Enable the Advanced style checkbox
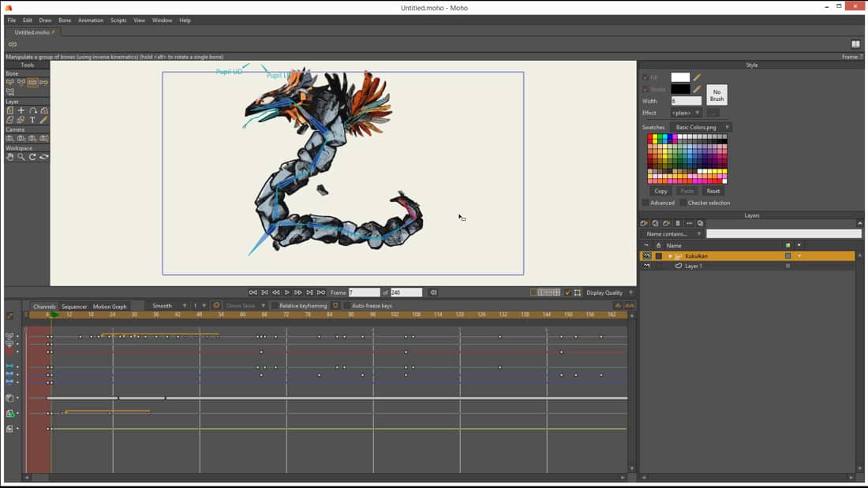The image size is (868, 488). coord(645,203)
